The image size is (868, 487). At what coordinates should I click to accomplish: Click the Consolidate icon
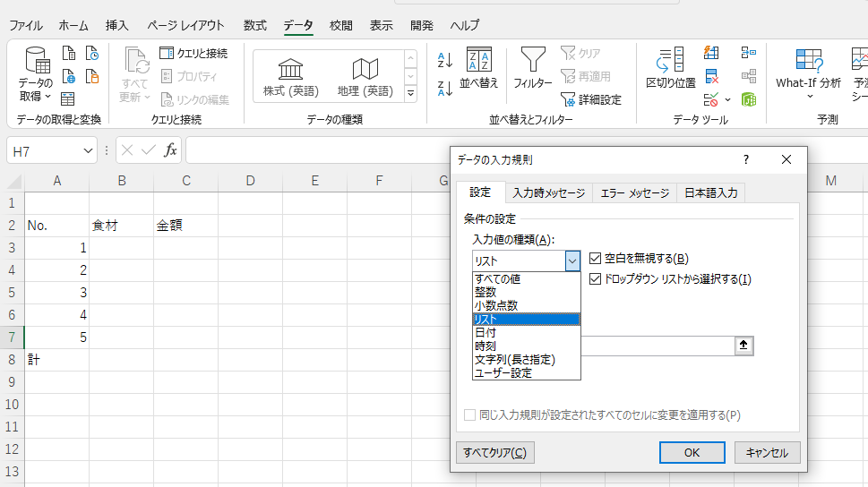pyautogui.click(x=749, y=53)
